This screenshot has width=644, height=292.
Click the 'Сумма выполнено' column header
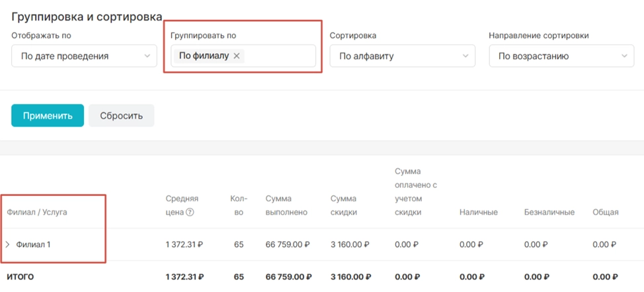[x=287, y=206]
